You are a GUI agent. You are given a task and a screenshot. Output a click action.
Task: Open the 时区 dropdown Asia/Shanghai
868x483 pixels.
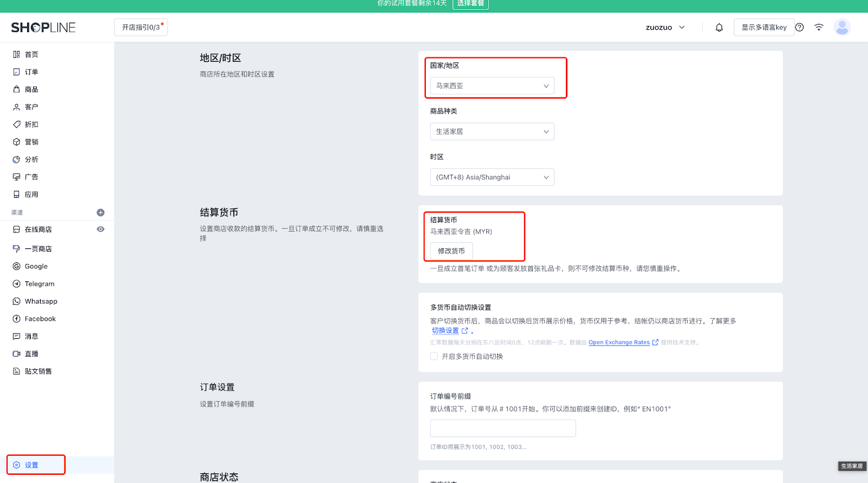click(492, 177)
